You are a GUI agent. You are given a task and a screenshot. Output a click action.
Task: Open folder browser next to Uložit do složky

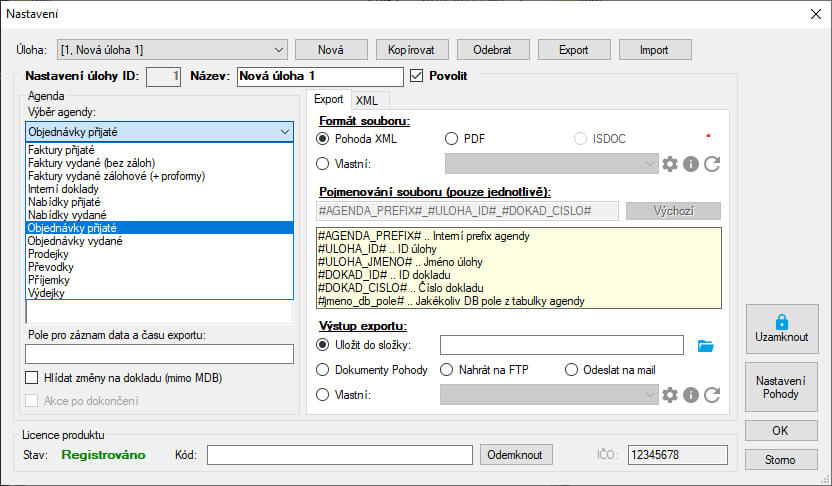[x=707, y=346]
